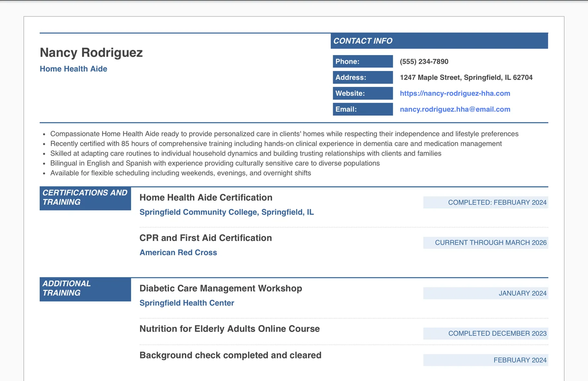Click the Home Health Aide job title
The width and height of the screenshot is (588, 381).
pyautogui.click(x=73, y=69)
